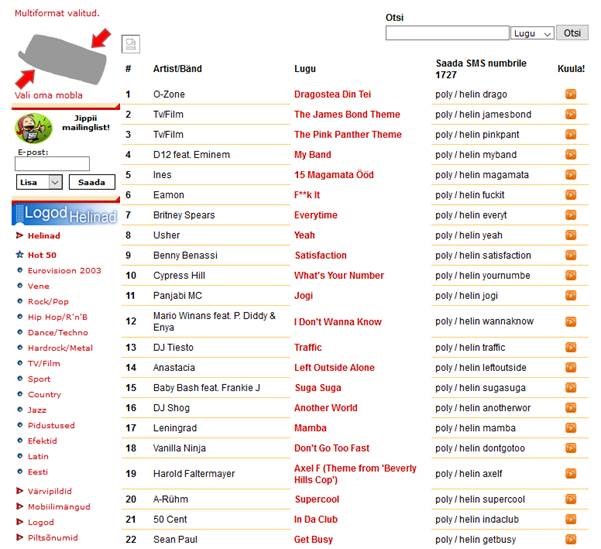Play the Usher Yeah ringtone preview

click(570, 235)
